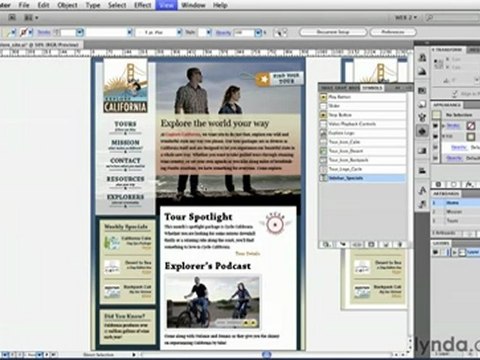This screenshot has height=360, width=480.
Task: Launch Adobe Bridge from the application bar
Action: point(12,17)
